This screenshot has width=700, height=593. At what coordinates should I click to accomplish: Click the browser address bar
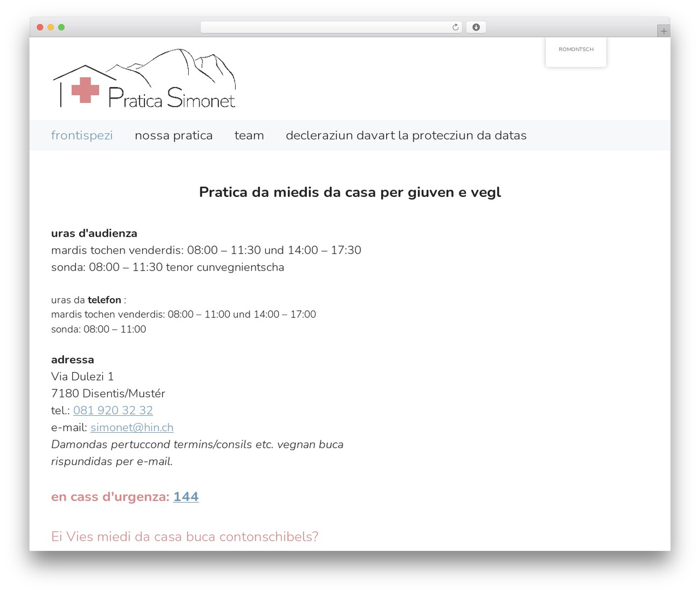331,27
